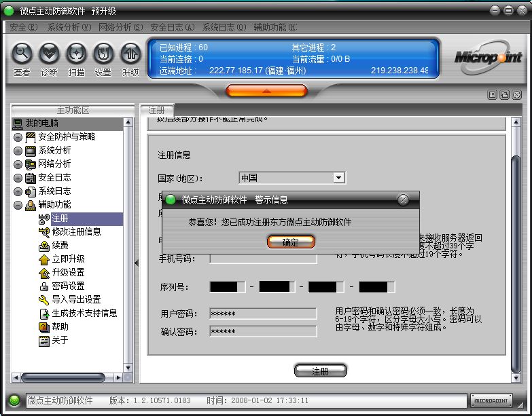532x416 pixels.
Task: Click the 确认密码 field
Action: (x=264, y=331)
